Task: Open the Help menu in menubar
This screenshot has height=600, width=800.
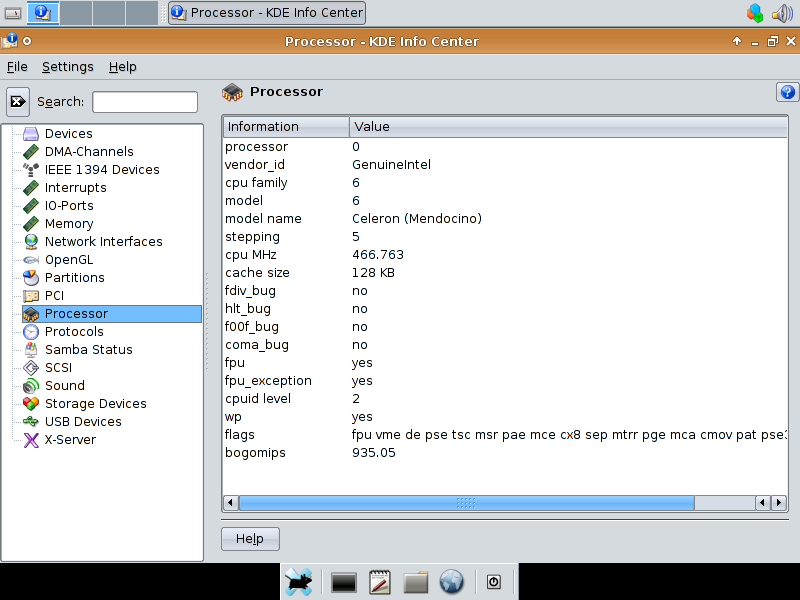Action: pyautogui.click(x=122, y=67)
